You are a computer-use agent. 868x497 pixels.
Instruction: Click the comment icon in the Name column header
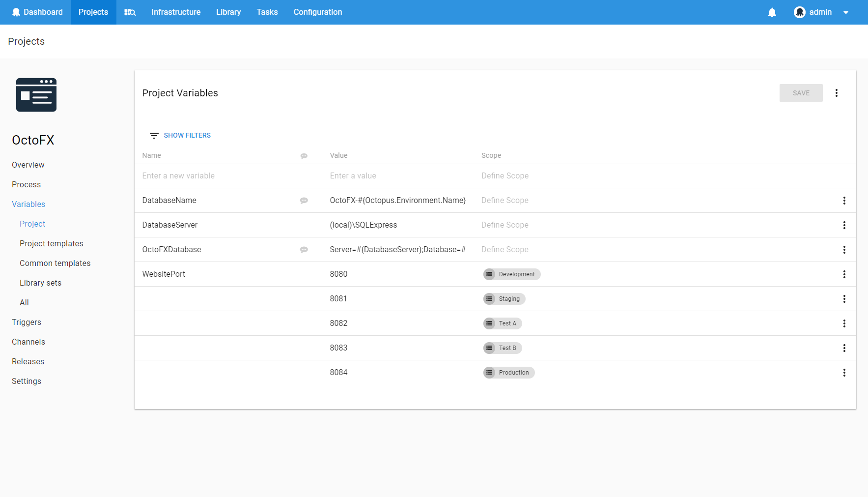tap(304, 156)
